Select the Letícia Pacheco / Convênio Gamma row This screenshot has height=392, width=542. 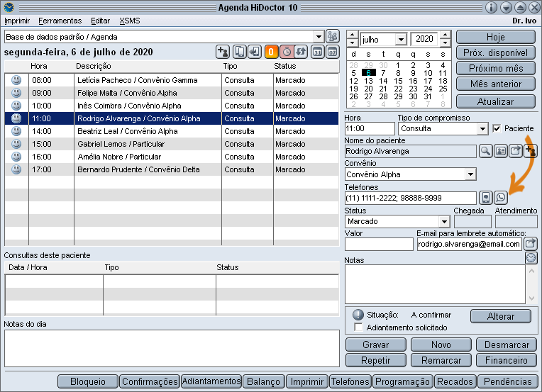click(x=172, y=80)
